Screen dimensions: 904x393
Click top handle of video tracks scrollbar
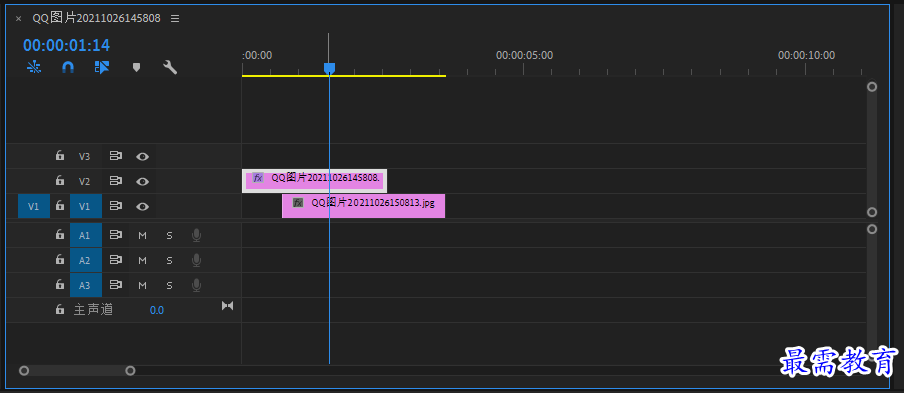pos(872,86)
